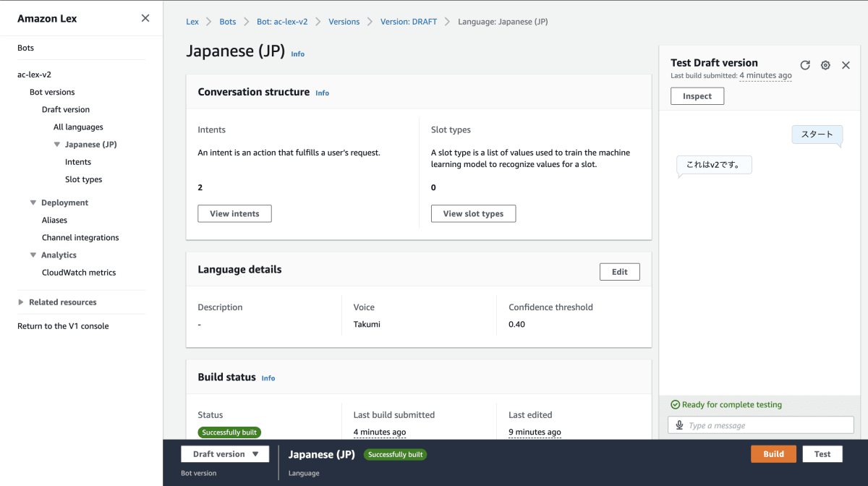Screen dimensions: 868x486
Task: Click the orange Build button
Action: click(773, 454)
